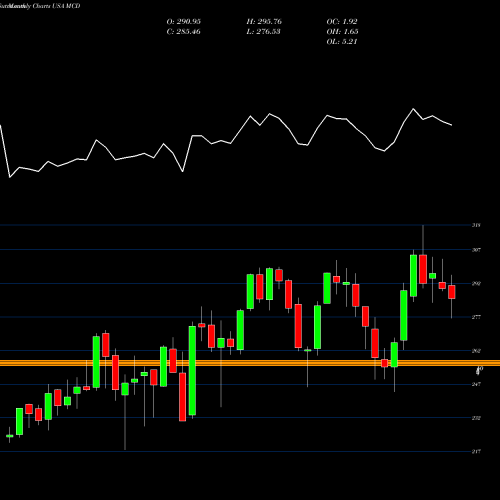The image size is (500, 500).
Task: Click the 232 price axis label
Action: tap(476, 418)
